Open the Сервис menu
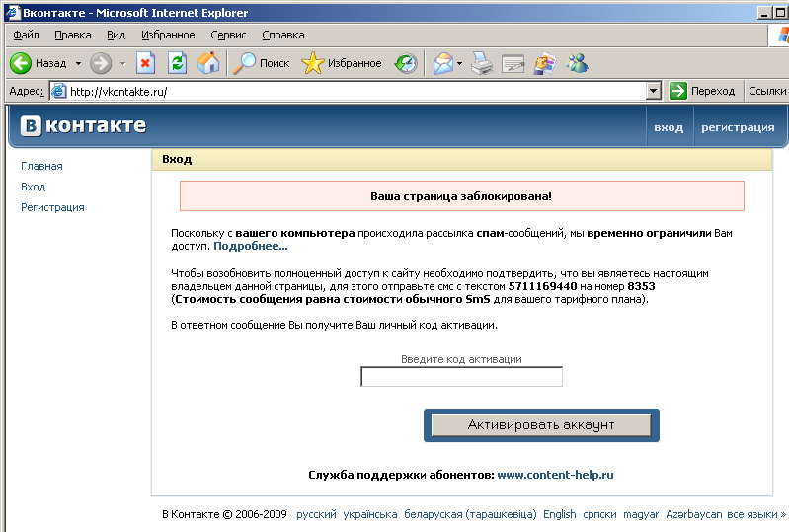 pos(228,35)
